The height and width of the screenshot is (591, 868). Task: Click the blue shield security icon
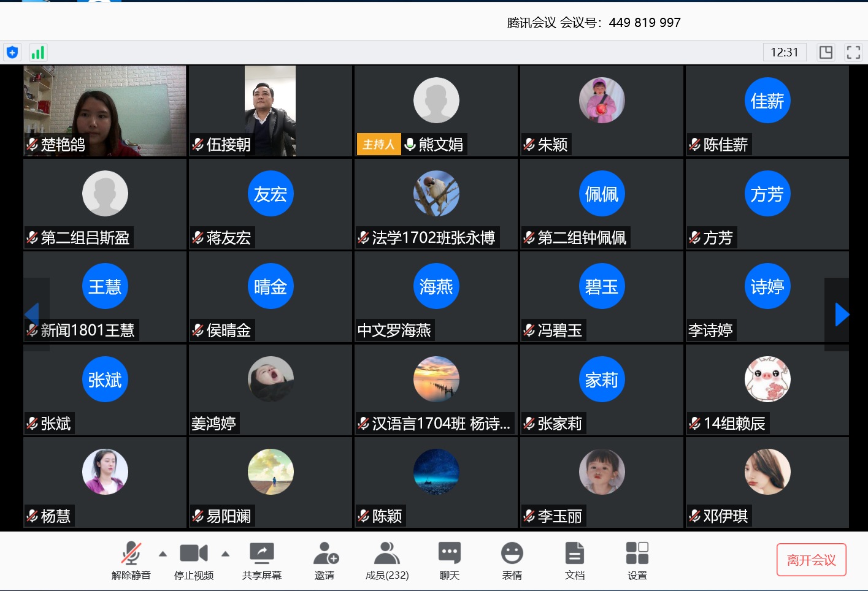click(x=12, y=52)
